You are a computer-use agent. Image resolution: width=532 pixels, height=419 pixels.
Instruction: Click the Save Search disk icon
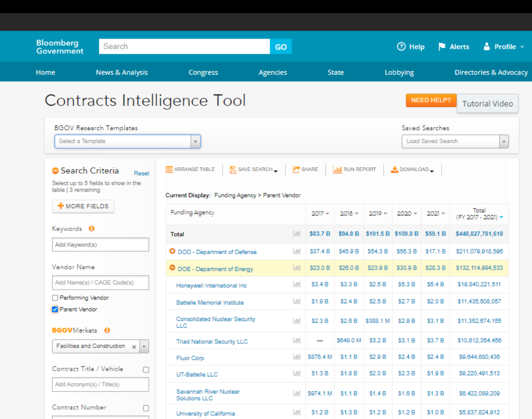point(233,169)
